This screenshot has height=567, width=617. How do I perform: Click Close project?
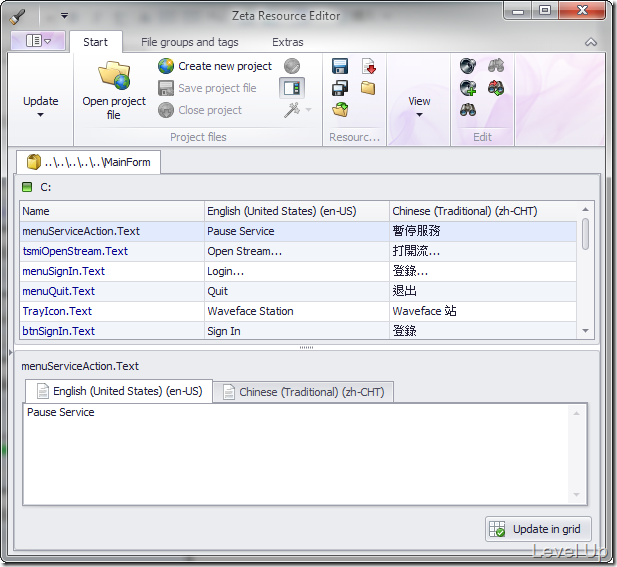pos(200,110)
